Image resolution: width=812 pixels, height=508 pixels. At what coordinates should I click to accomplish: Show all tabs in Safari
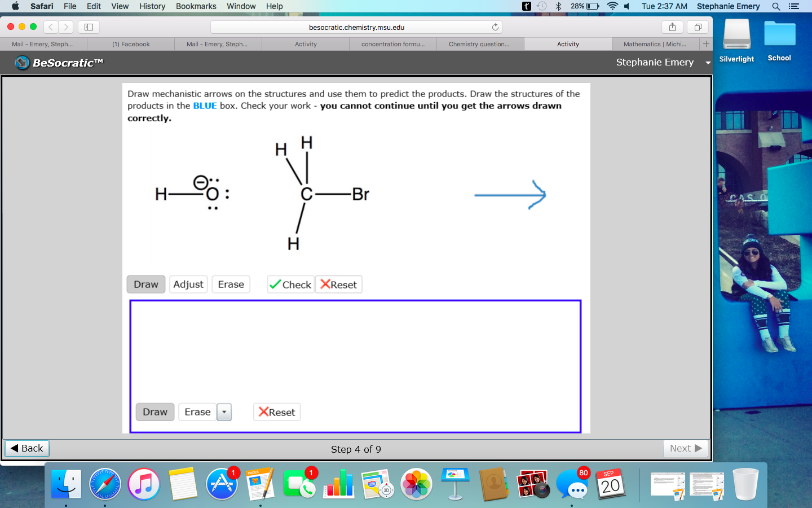click(698, 27)
